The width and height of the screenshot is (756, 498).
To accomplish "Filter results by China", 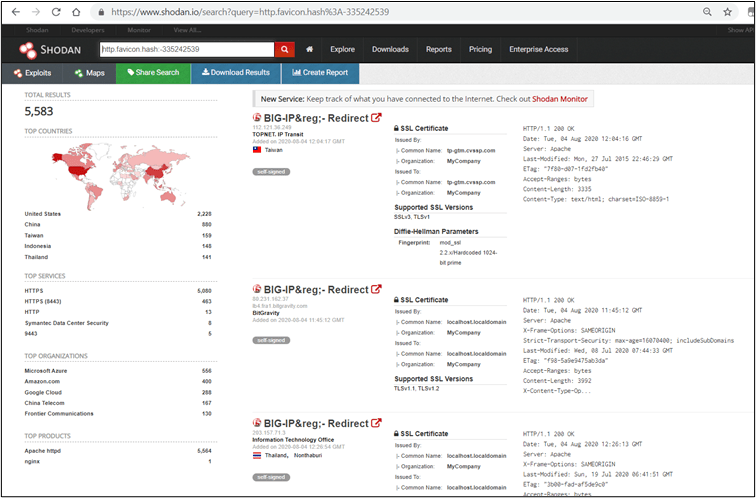I will tap(32, 224).
